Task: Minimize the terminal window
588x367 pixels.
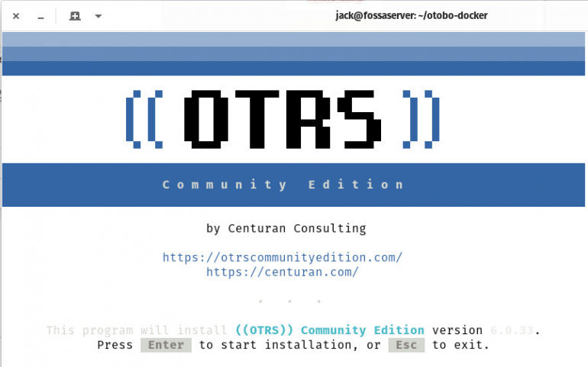Action: coord(41,18)
